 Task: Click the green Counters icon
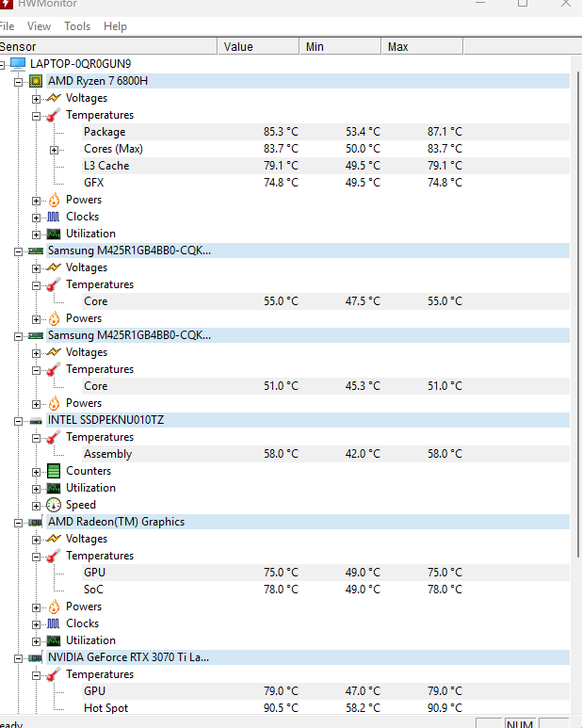pyautogui.click(x=54, y=471)
